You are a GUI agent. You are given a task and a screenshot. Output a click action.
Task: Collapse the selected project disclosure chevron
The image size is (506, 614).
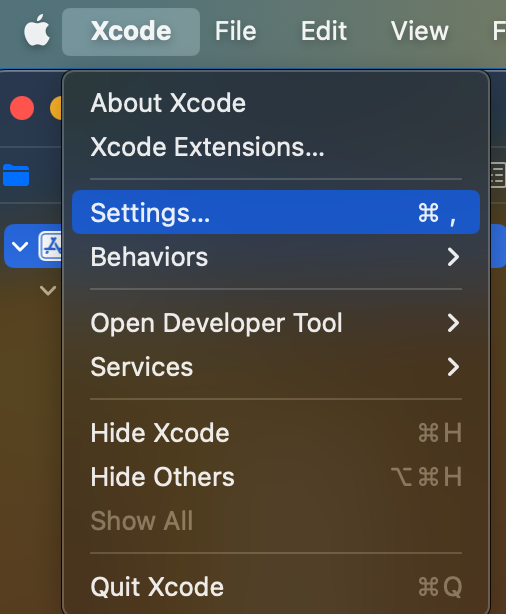point(20,247)
